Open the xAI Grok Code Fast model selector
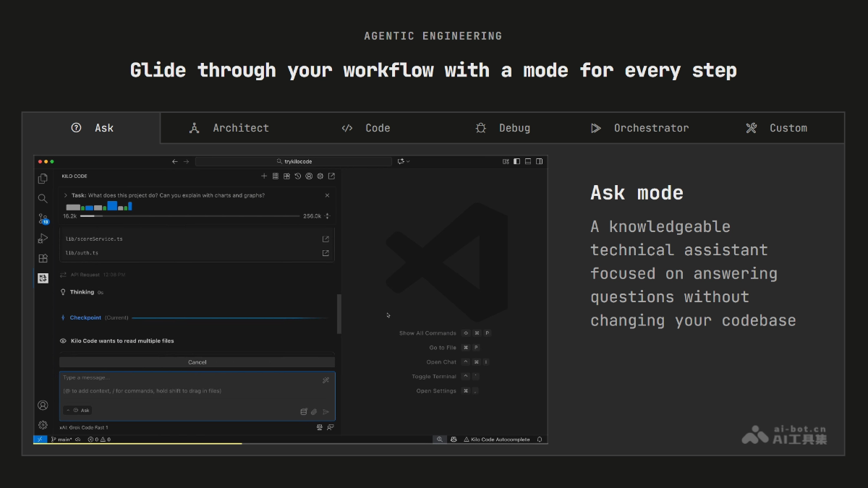Viewport: 868px width, 488px height. click(x=84, y=428)
